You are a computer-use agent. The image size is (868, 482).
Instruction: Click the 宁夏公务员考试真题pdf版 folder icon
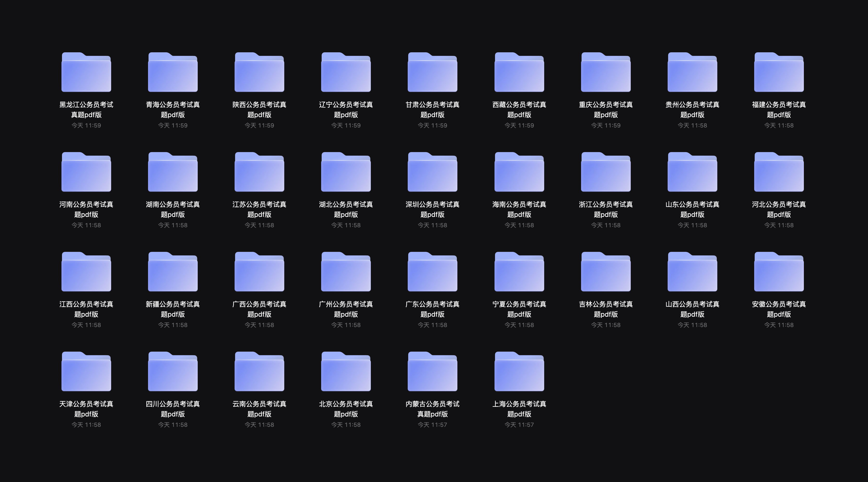tap(519, 271)
